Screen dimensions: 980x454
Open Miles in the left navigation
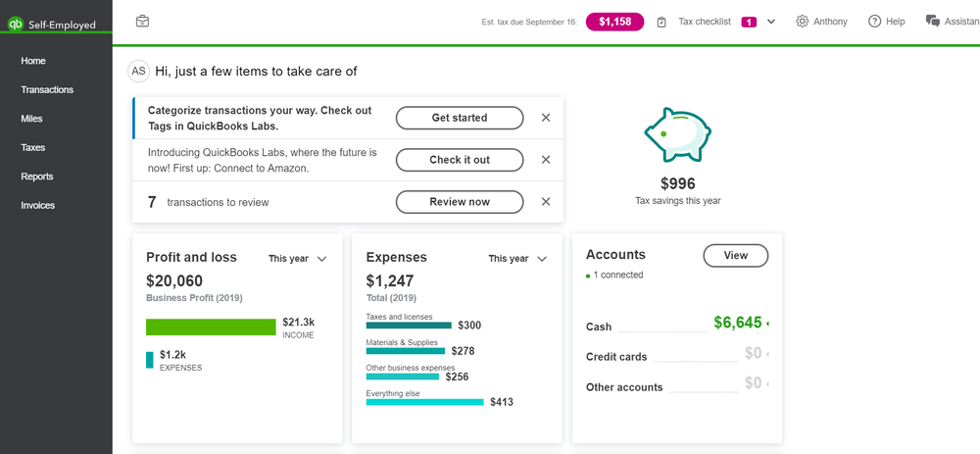pos(31,119)
